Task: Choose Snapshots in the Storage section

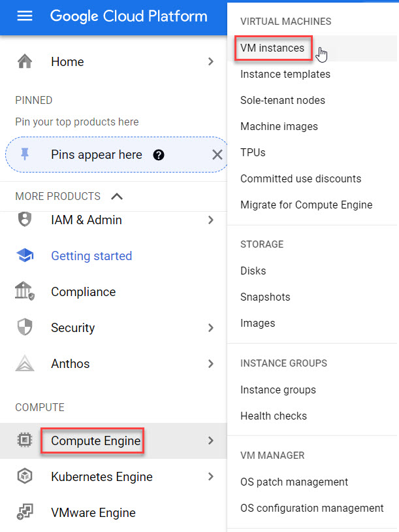Action: (x=265, y=297)
